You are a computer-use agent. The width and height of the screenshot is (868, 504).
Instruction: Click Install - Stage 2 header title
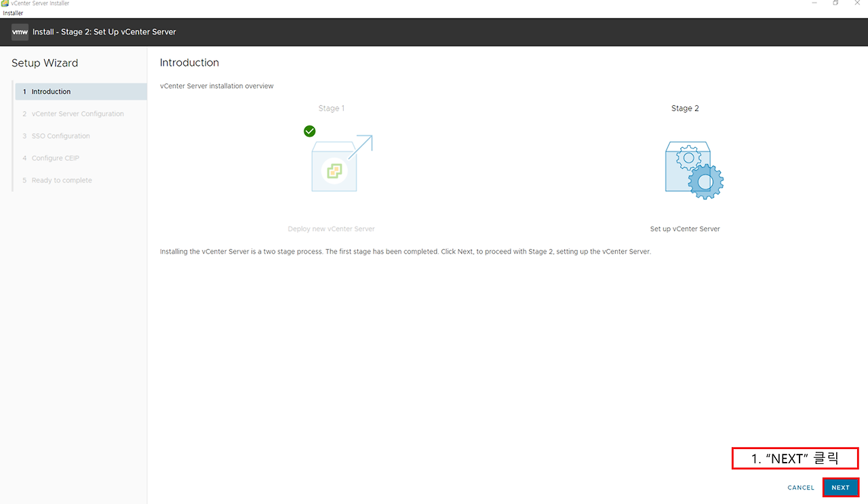click(x=104, y=32)
